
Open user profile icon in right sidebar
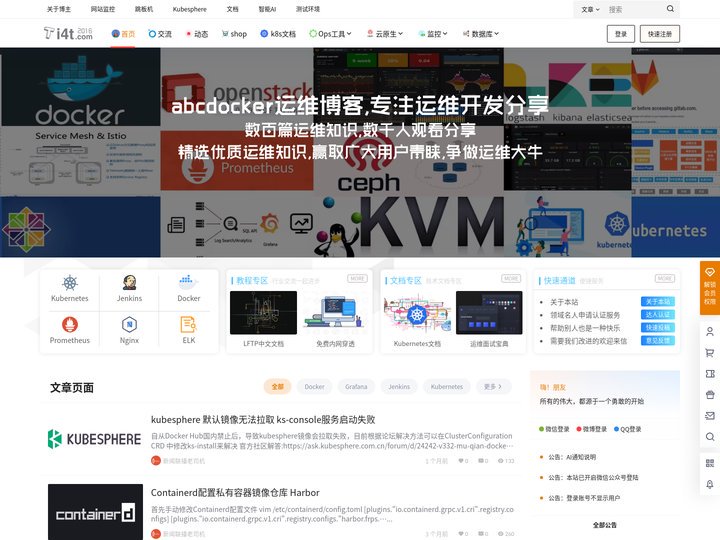(x=710, y=332)
